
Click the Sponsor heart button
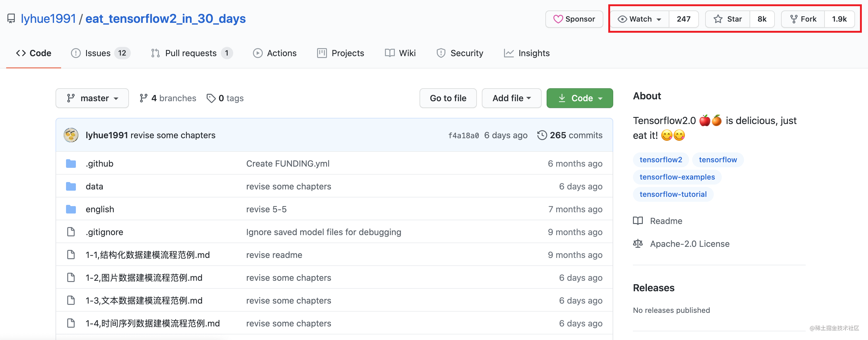[x=574, y=19]
